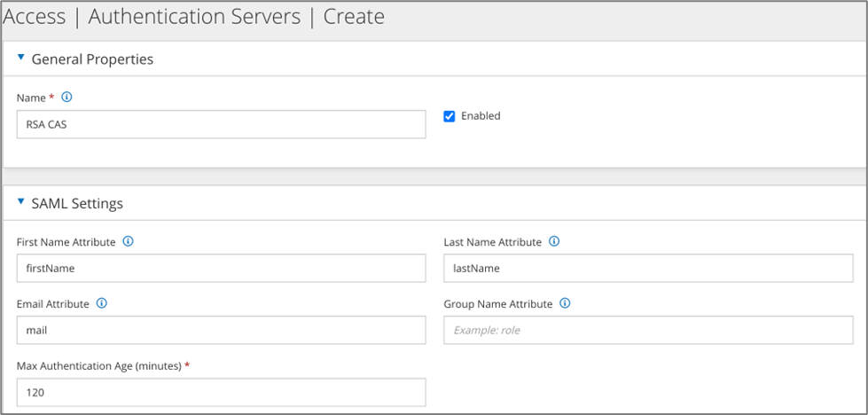Click the General Properties heading text
This screenshot has width=868, height=415.
coord(92,59)
